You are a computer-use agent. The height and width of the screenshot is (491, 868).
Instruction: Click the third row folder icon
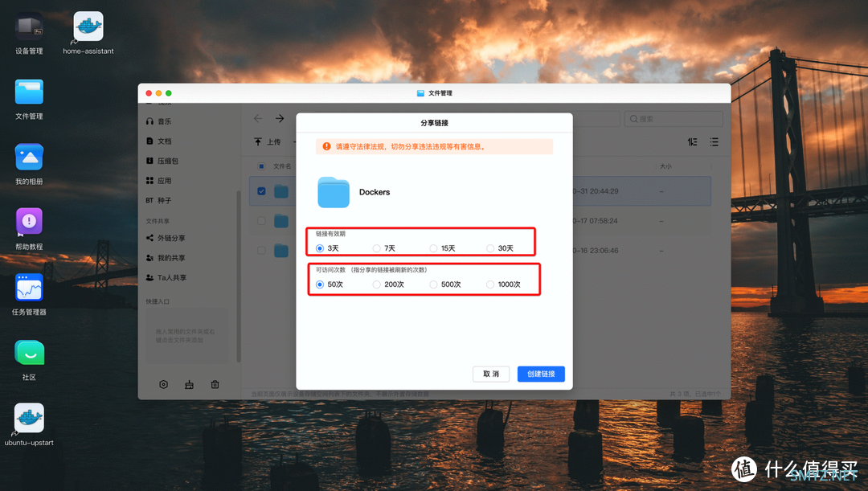(x=281, y=250)
